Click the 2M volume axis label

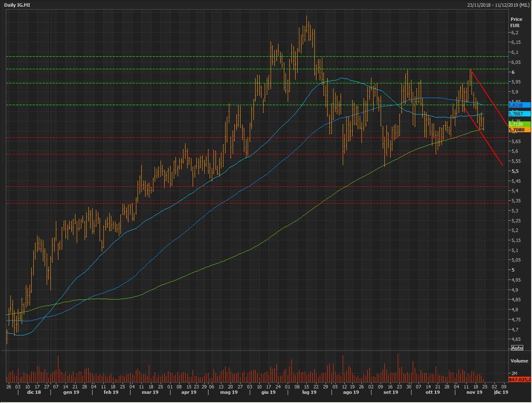[514, 373]
